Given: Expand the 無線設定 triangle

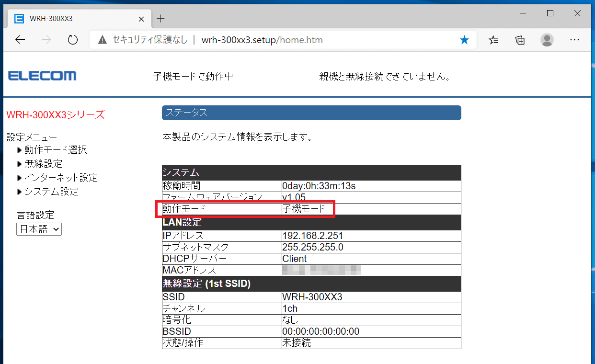Looking at the screenshot, I should pyautogui.click(x=20, y=164).
